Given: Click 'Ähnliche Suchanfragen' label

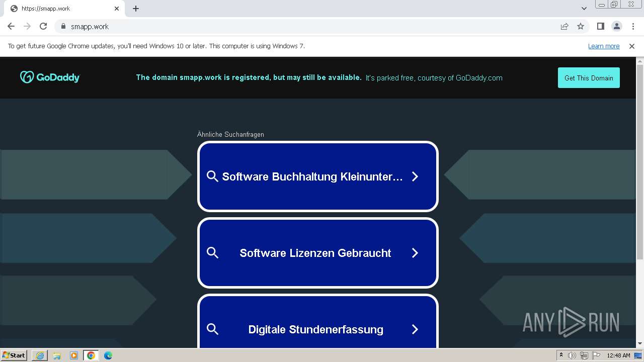Looking at the screenshot, I should coord(230,134).
